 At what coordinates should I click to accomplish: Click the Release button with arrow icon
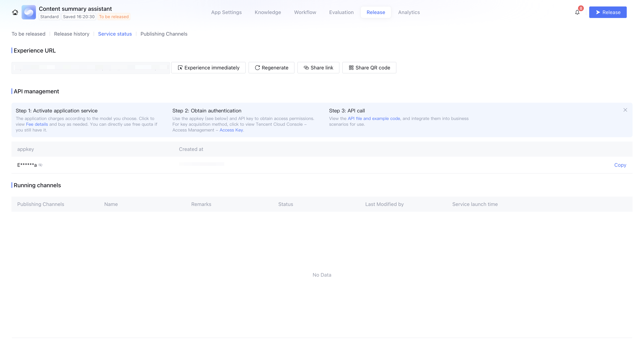point(608,12)
